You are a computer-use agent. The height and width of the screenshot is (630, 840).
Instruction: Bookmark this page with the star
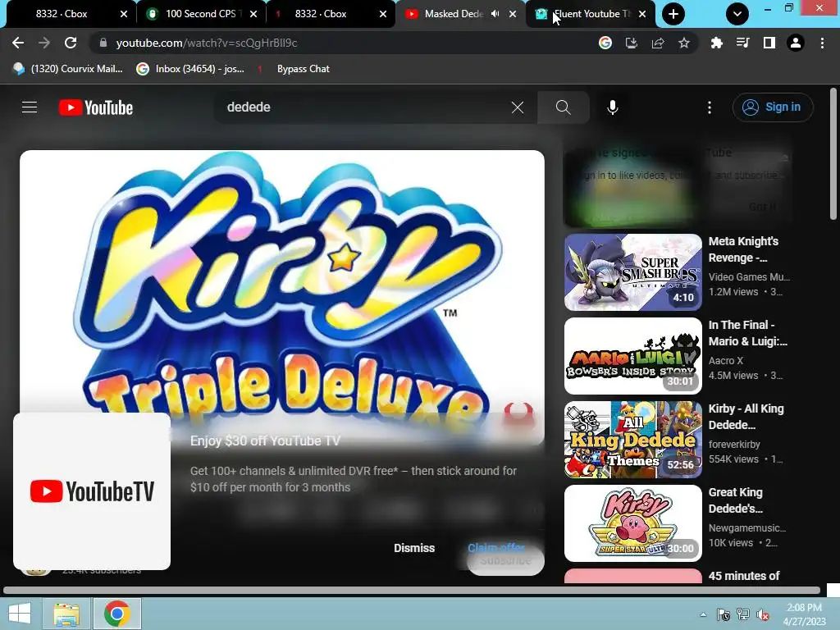[x=684, y=43]
